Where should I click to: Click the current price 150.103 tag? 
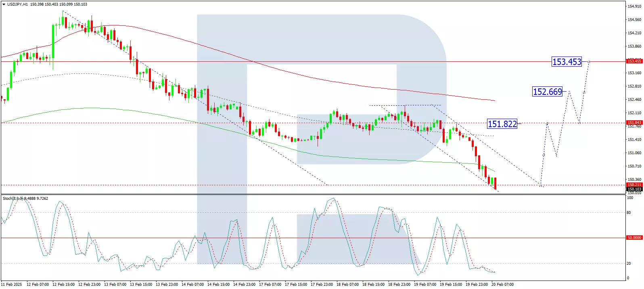point(634,189)
